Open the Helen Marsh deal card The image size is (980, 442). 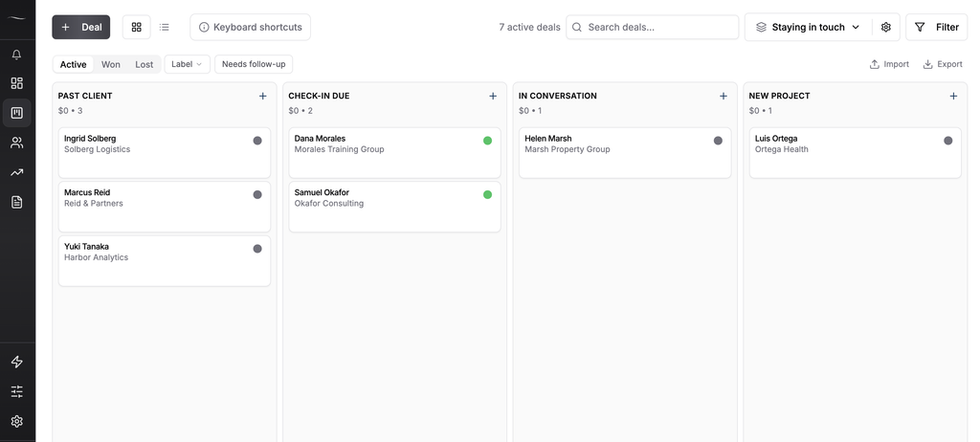pos(625,153)
